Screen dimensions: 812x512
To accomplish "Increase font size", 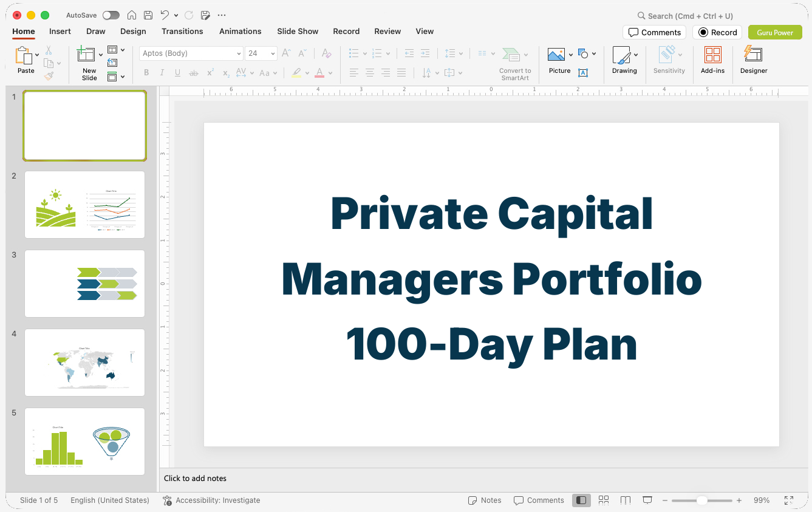I will coord(286,53).
